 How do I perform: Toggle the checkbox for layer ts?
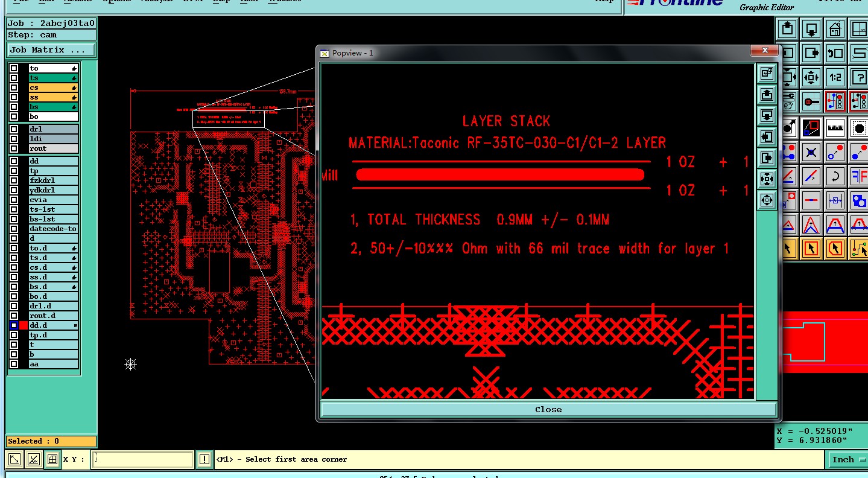tap(14, 78)
